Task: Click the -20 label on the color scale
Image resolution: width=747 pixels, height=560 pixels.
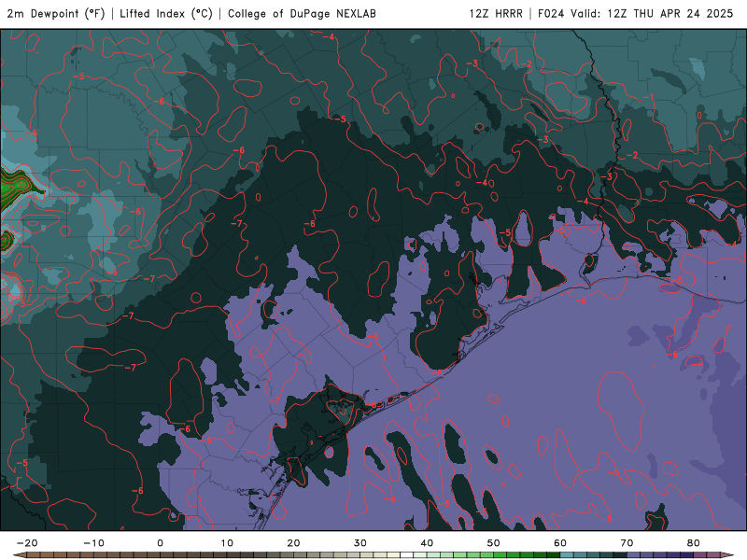Action: point(27,543)
